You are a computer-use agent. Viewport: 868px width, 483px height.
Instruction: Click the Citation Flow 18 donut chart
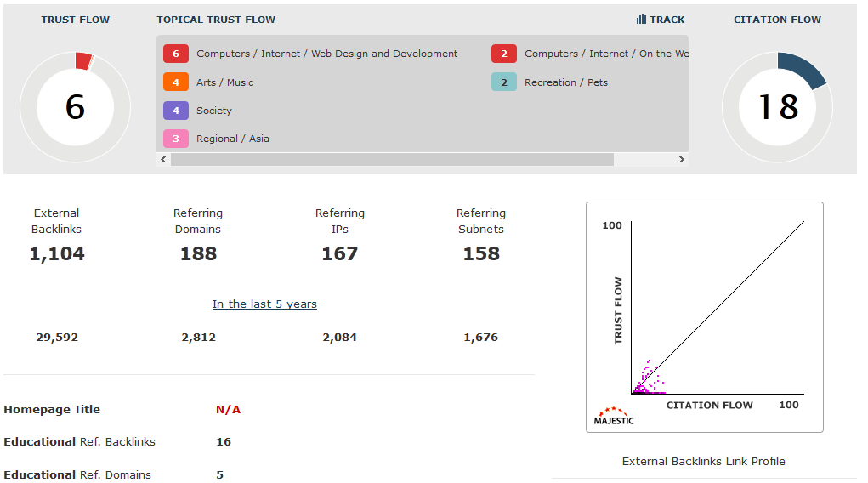(x=777, y=107)
